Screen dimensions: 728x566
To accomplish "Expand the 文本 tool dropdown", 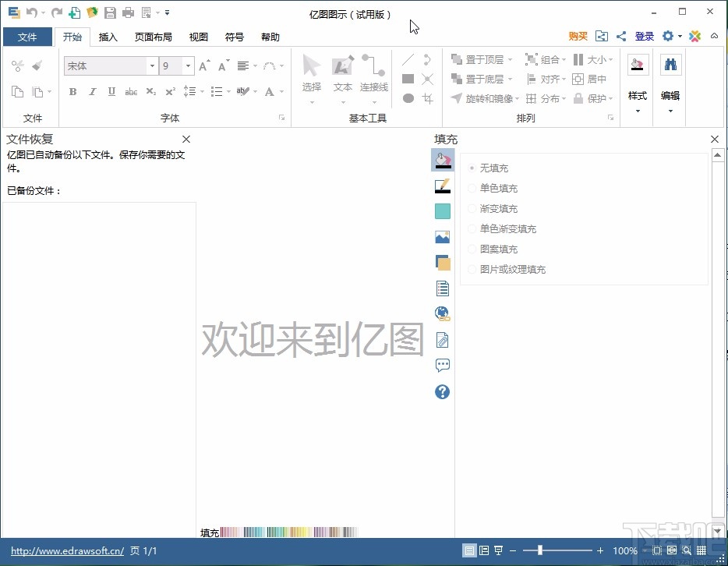I will coord(343,103).
